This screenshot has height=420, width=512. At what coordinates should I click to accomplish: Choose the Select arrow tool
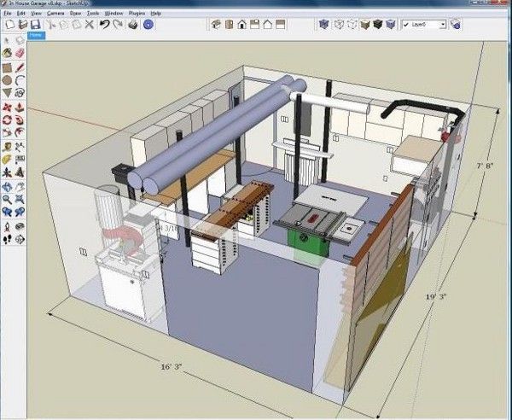click(x=7, y=40)
